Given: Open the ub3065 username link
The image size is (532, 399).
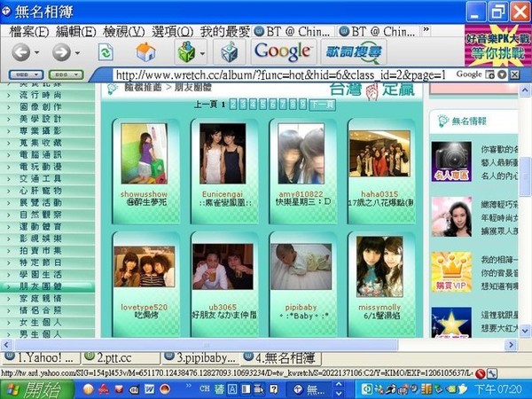Looking at the screenshot, I should [223, 307].
